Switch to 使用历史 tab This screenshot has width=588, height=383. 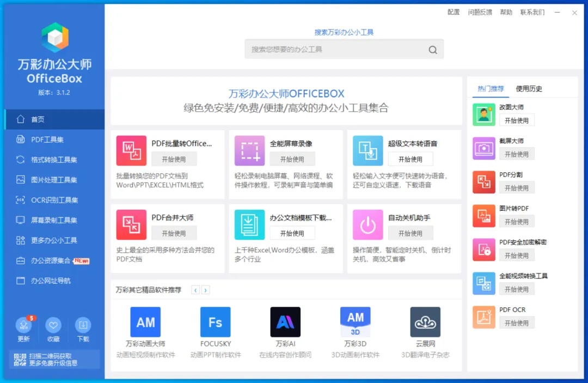(529, 89)
